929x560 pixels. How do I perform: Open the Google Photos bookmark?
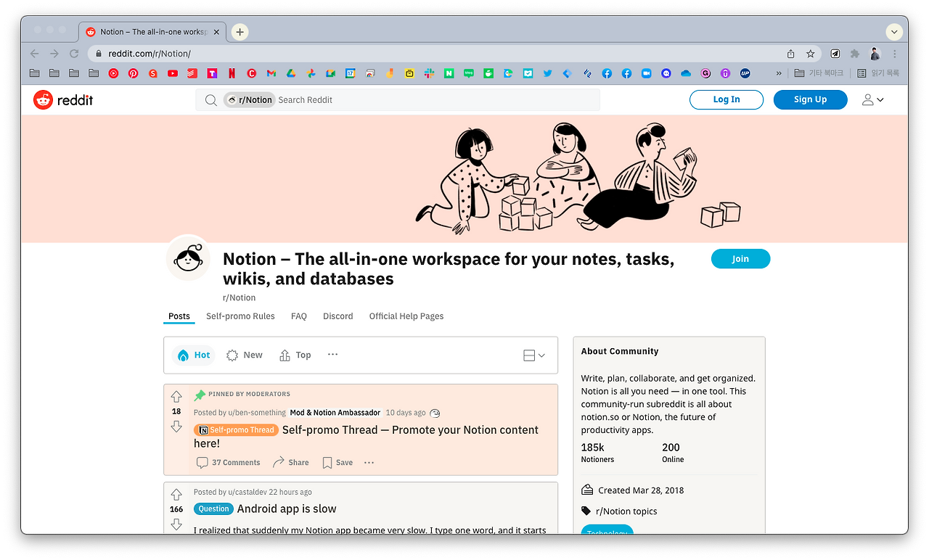(311, 73)
